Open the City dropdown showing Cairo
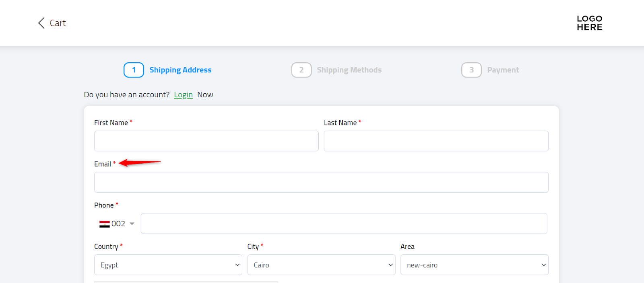 (321, 265)
